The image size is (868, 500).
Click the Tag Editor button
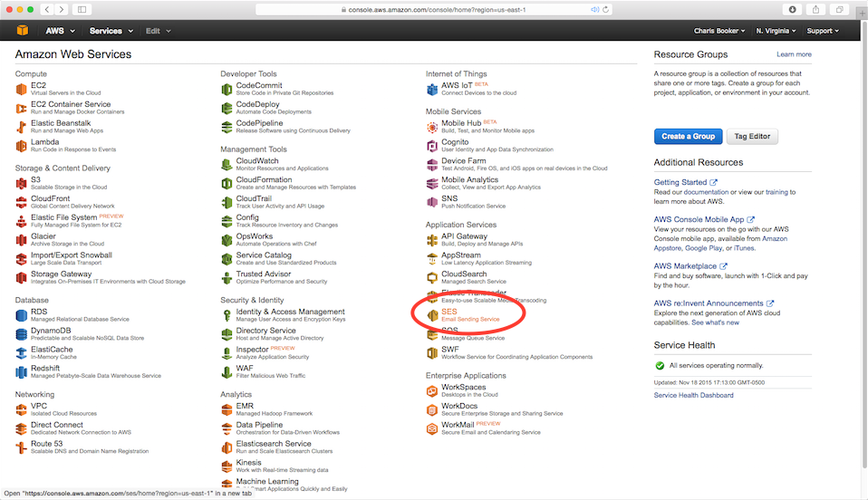tap(752, 136)
